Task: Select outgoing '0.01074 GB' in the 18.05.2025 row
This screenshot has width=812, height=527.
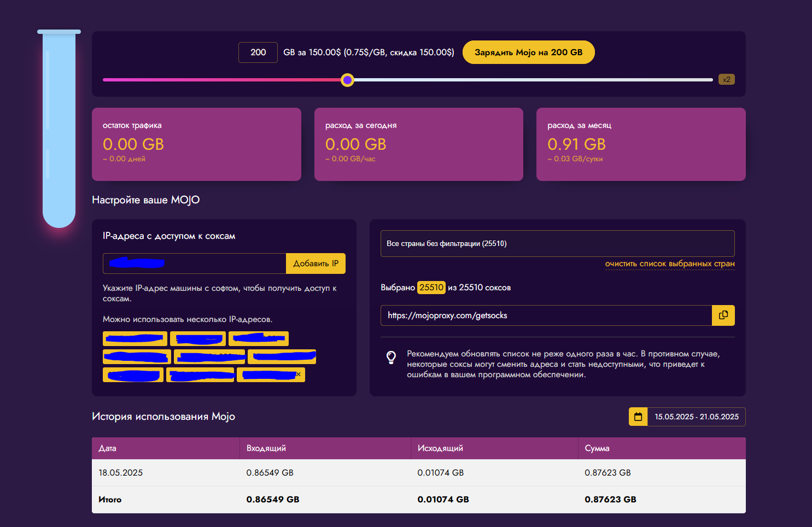Action: (x=441, y=473)
